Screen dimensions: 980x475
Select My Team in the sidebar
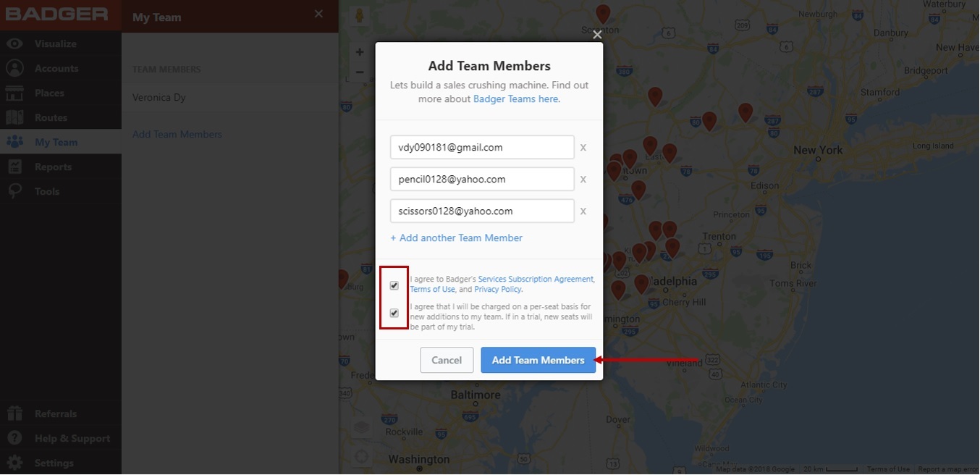click(x=61, y=142)
